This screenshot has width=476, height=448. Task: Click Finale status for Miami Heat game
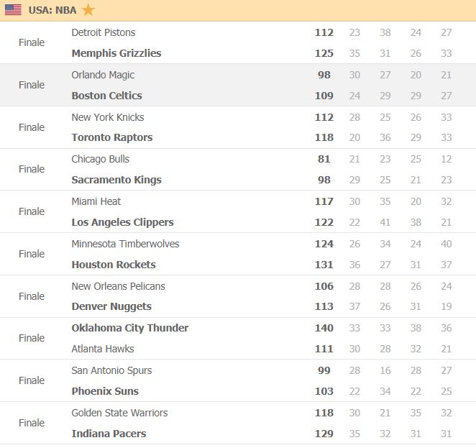tap(32, 211)
